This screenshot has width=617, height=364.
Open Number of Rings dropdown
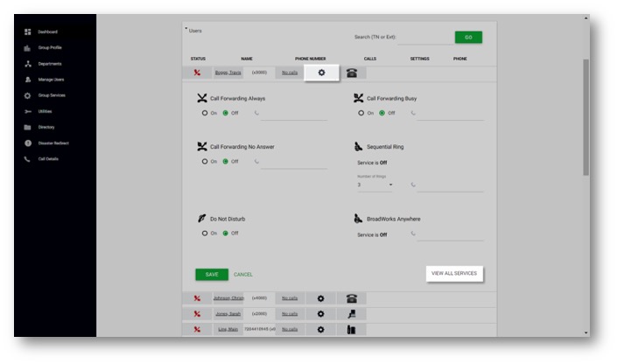(x=375, y=185)
